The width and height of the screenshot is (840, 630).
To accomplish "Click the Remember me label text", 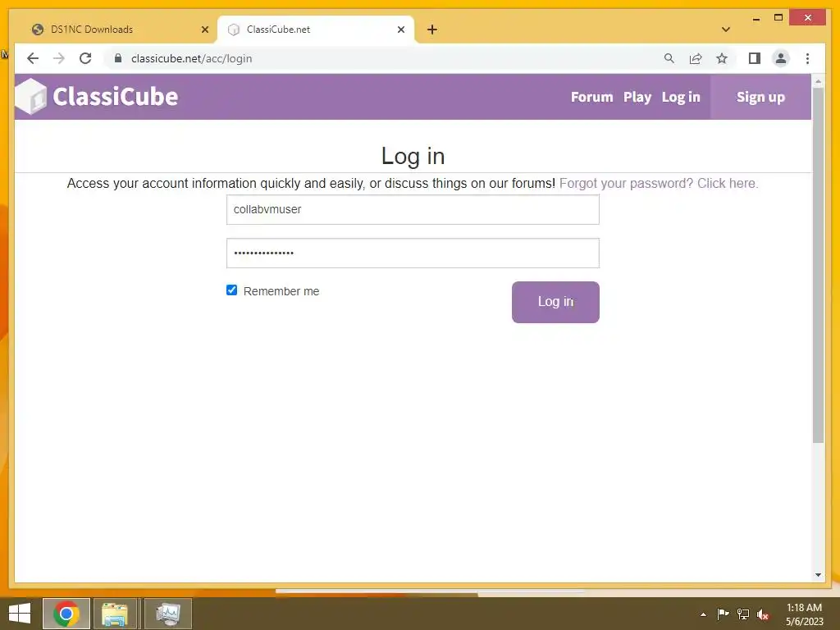I will click(281, 291).
